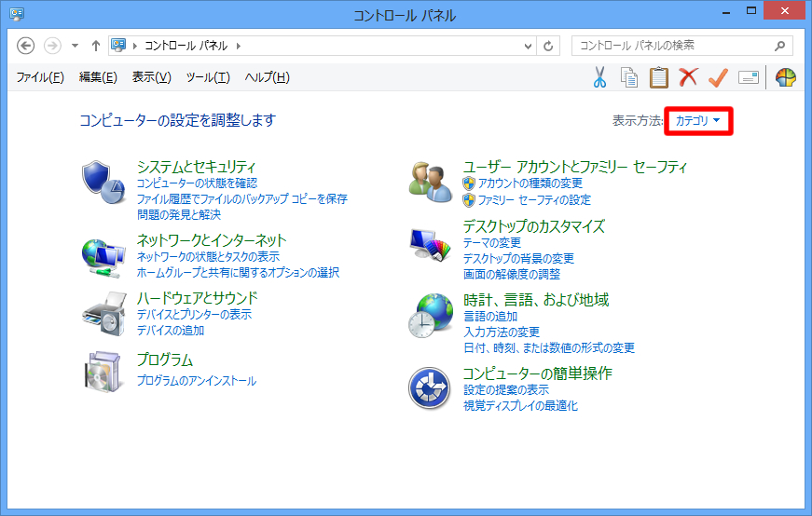
Task: Click the Clock, Language and Region globe icon
Action: [430, 316]
